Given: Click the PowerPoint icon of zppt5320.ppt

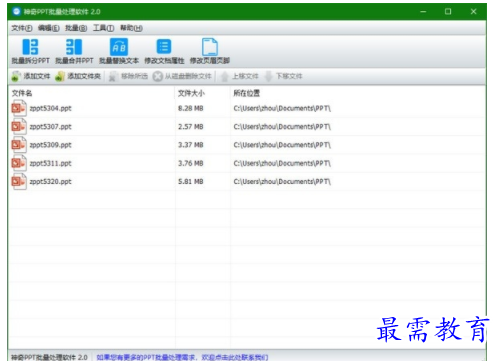Looking at the screenshot, I should click(19, 181).
